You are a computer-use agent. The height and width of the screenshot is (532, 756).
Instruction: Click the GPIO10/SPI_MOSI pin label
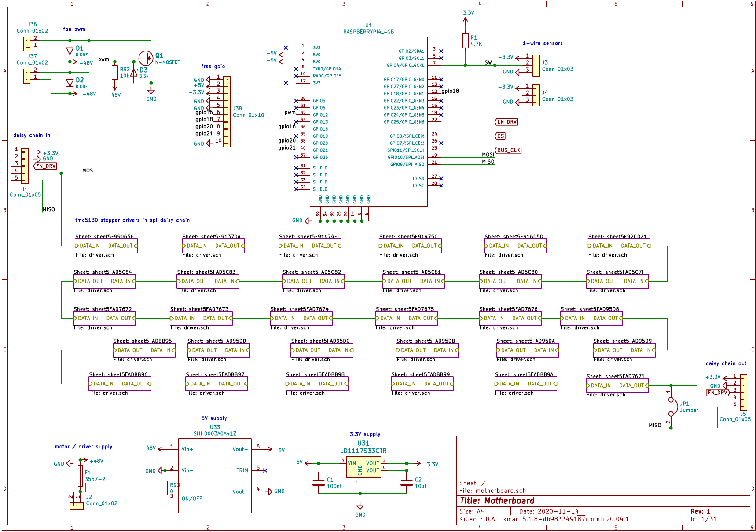point(406,158)
